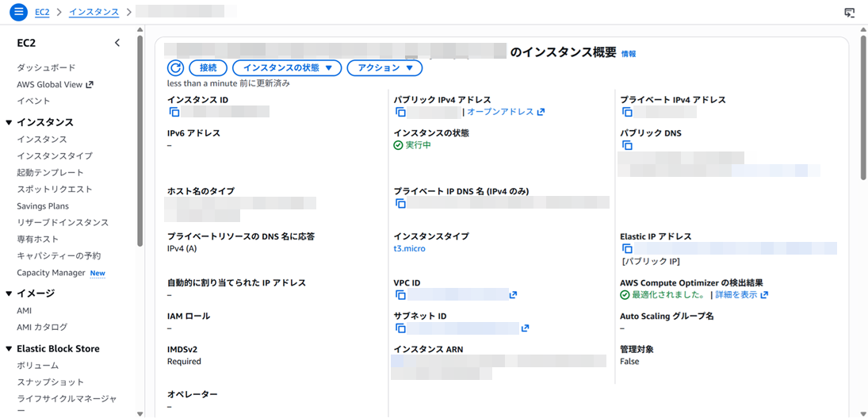Screen dimensions: 868x418
Task: Copy the private IPv4 address
Action: (x=627, y=112)
